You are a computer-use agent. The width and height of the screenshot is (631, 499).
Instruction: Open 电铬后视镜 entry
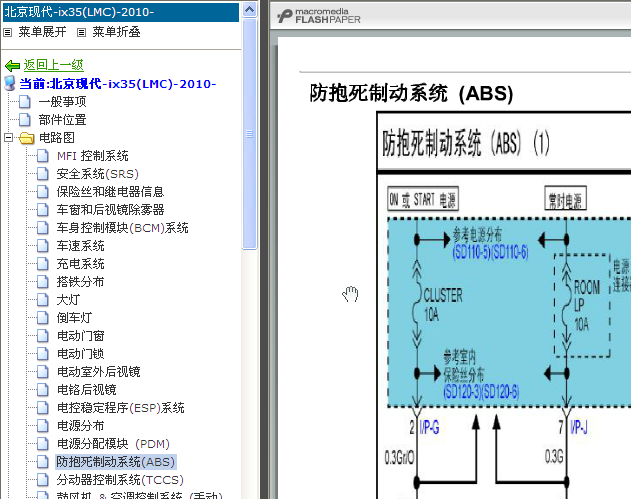tap(87, 390)
